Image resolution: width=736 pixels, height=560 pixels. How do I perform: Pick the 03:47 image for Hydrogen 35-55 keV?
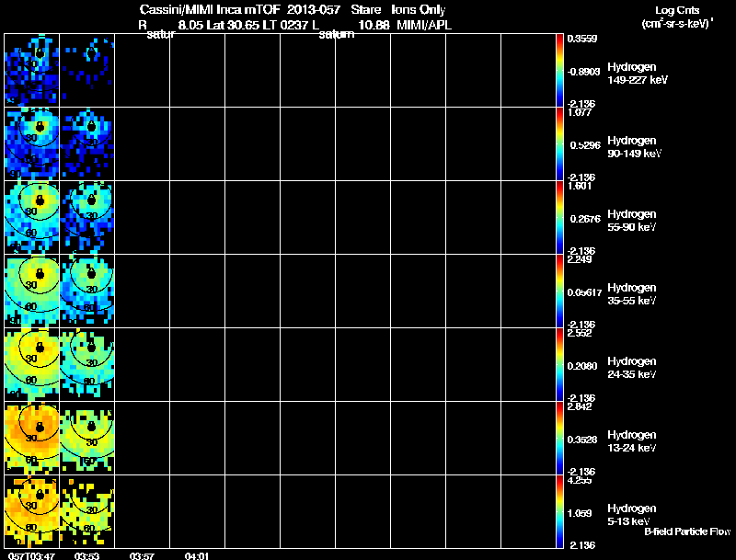(x=32, y=291)
